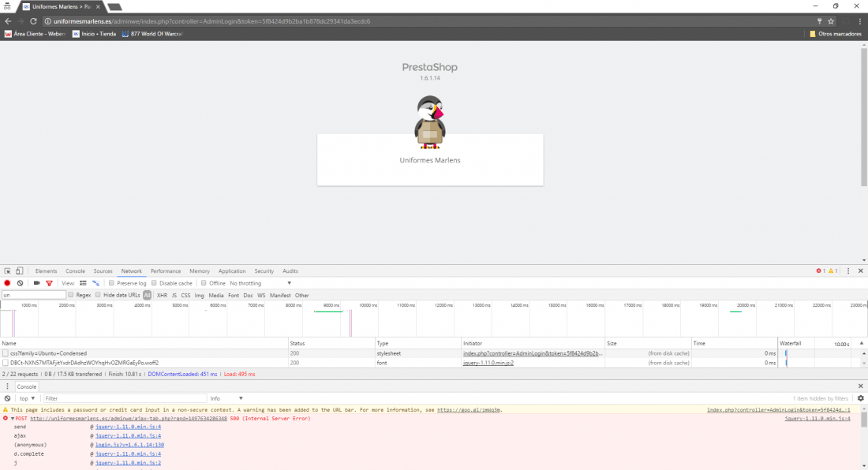Open the Elements tab in DevTools

pyautogui.click(x=46, y=271)
